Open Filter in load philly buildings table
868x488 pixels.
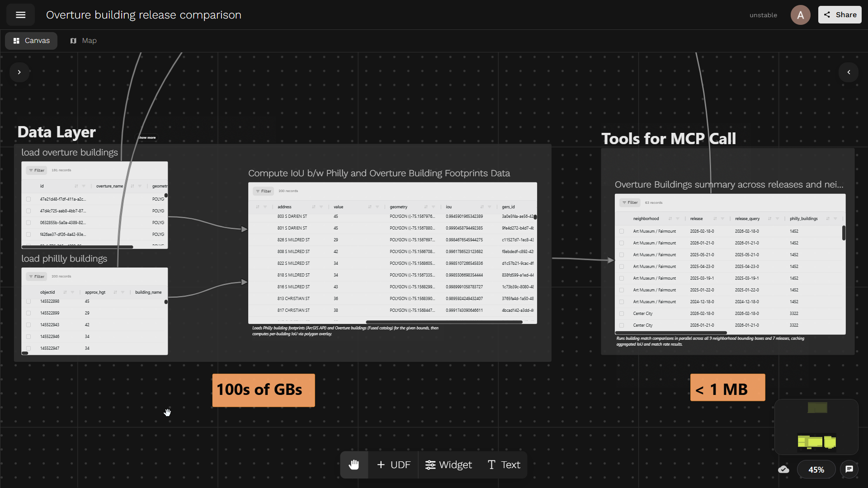point(37,277)
